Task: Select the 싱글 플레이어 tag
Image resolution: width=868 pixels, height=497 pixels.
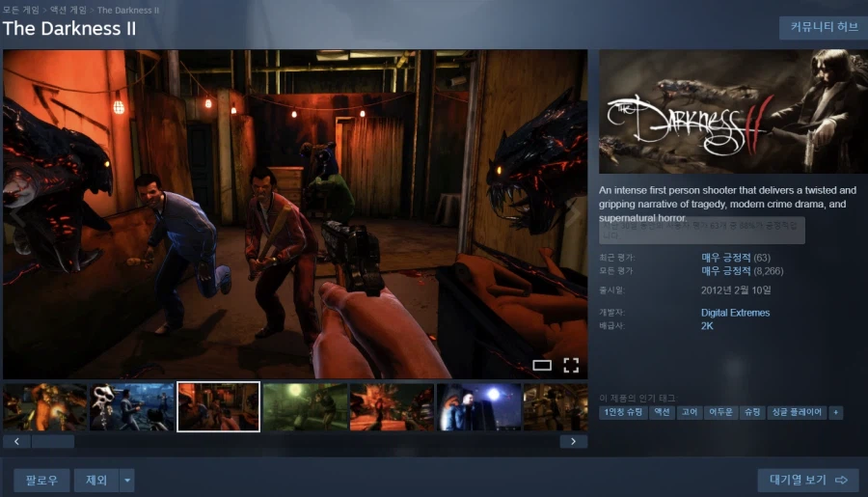Action: pyautogui.click(x=797, y=412)
